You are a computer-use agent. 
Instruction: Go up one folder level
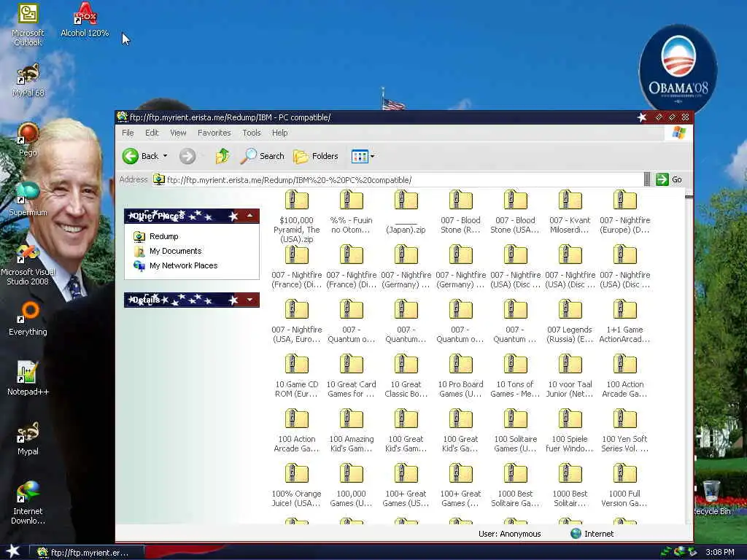(222, 156)
